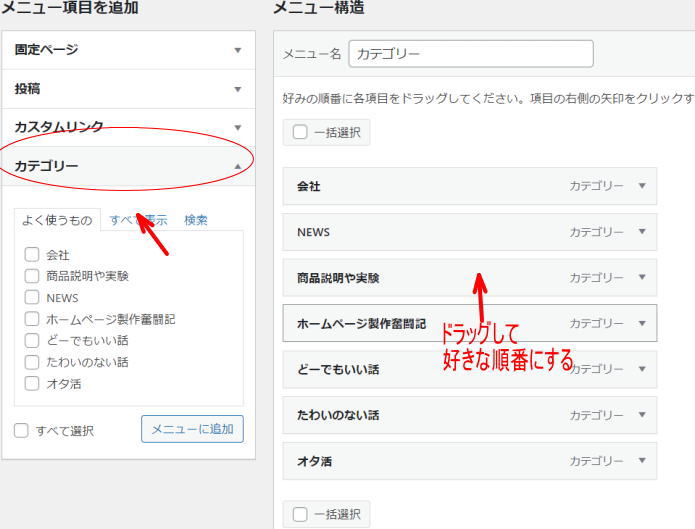Expand the 会社 menu item arrow
This screenshot has width=695, height=529.
point(642,186)
